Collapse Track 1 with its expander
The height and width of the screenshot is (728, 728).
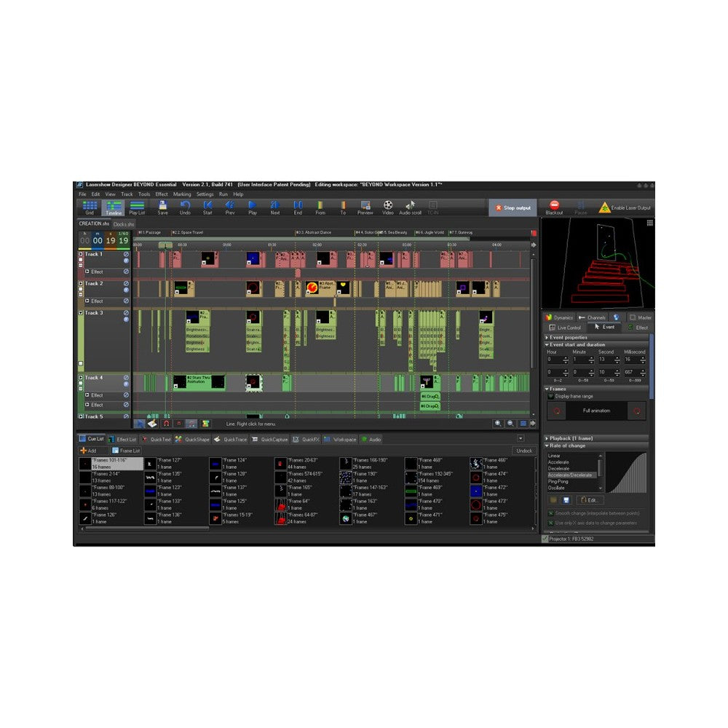point(81,254)
